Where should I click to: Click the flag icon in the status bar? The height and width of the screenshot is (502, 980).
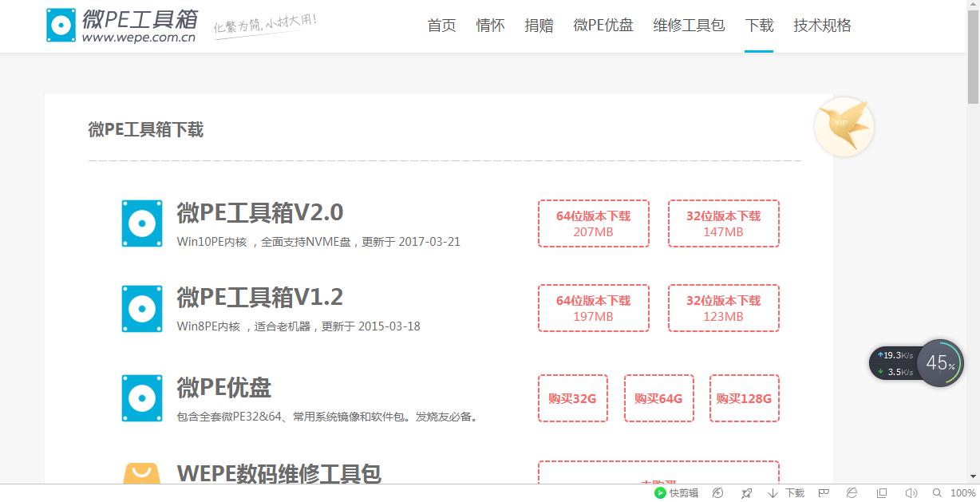click(824, 493)
